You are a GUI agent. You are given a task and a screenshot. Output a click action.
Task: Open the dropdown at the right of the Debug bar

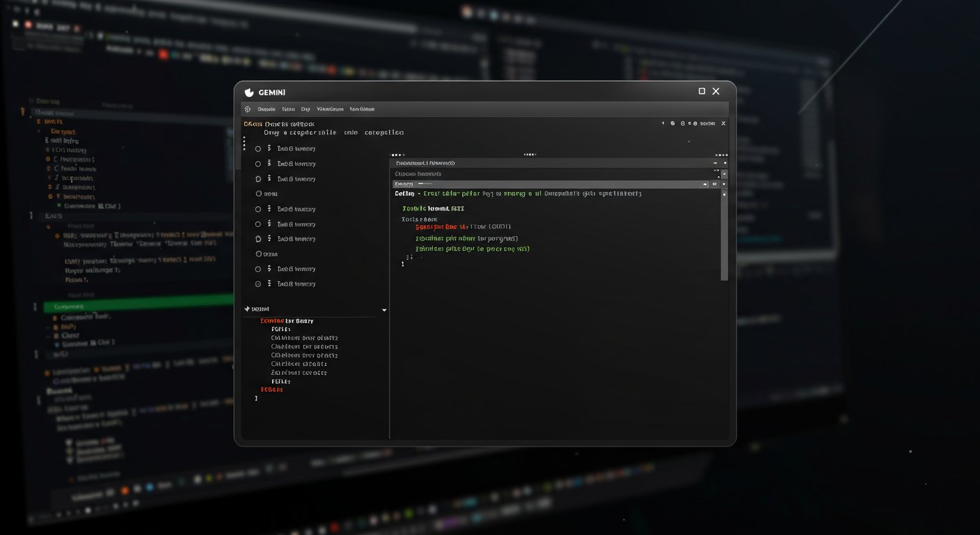point(704,184)
